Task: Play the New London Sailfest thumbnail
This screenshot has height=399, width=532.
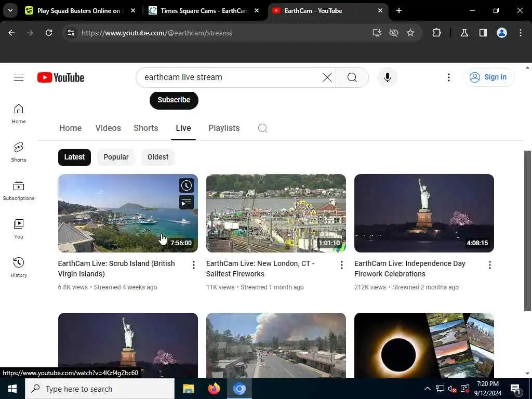Action: 276,213
